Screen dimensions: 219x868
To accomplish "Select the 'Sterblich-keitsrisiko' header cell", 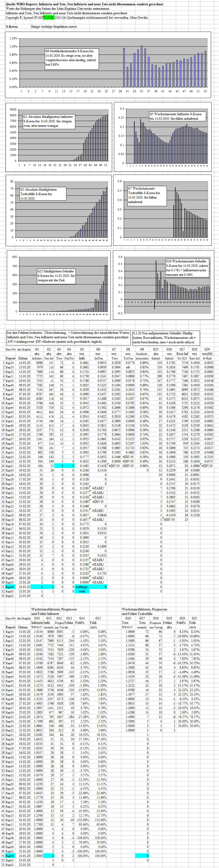I will (x=142, y=356).
